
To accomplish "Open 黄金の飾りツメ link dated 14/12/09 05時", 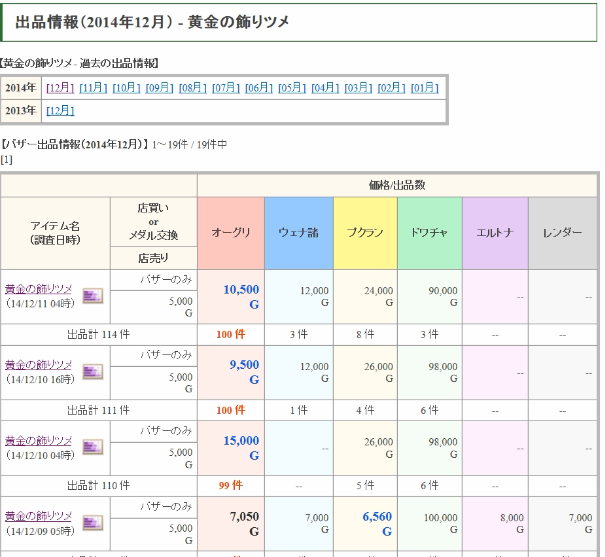I will pos(39,516).
